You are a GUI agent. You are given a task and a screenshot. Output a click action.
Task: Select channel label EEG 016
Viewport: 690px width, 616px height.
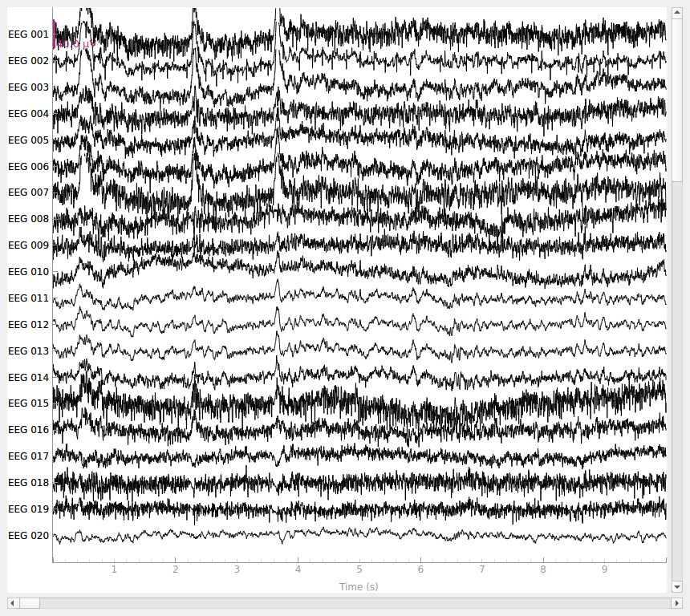pyautogui.click(x=29, y=429)
